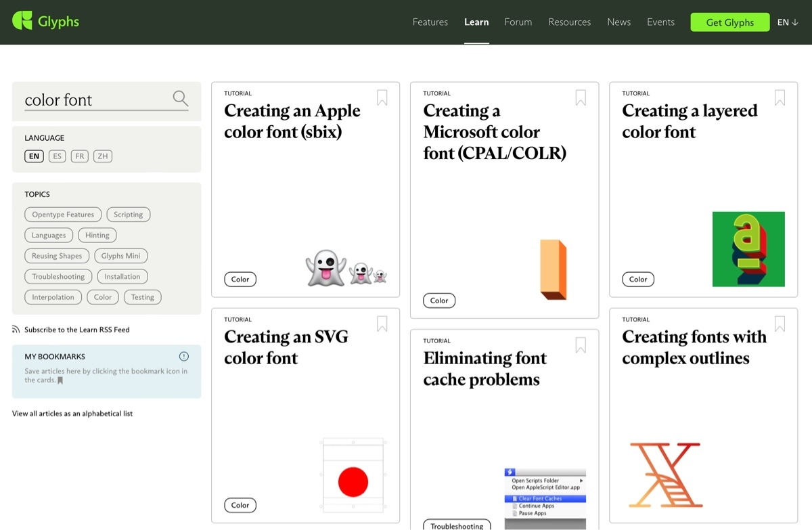Toggle the Interpolation topic filter
812x530 pixels.
[x=53, y=297]
